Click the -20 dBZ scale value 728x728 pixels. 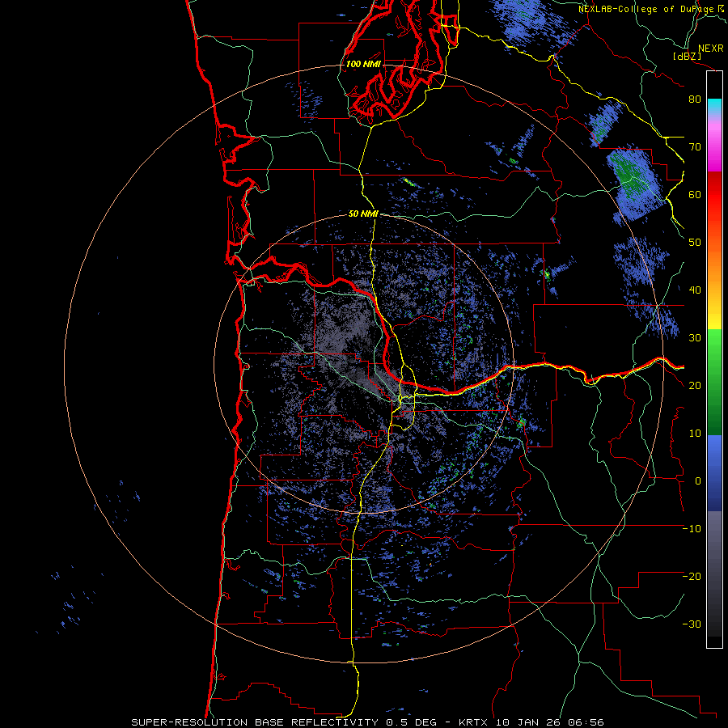(x=692, y=577)
